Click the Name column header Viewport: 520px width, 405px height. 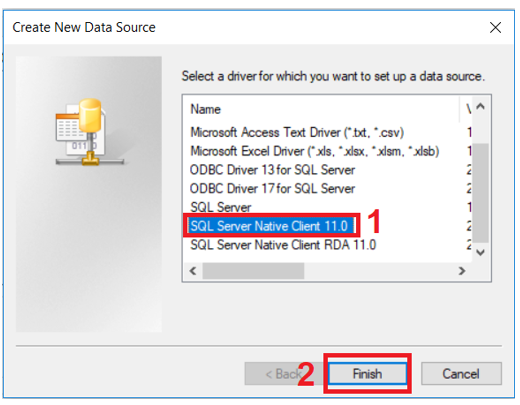205,109
